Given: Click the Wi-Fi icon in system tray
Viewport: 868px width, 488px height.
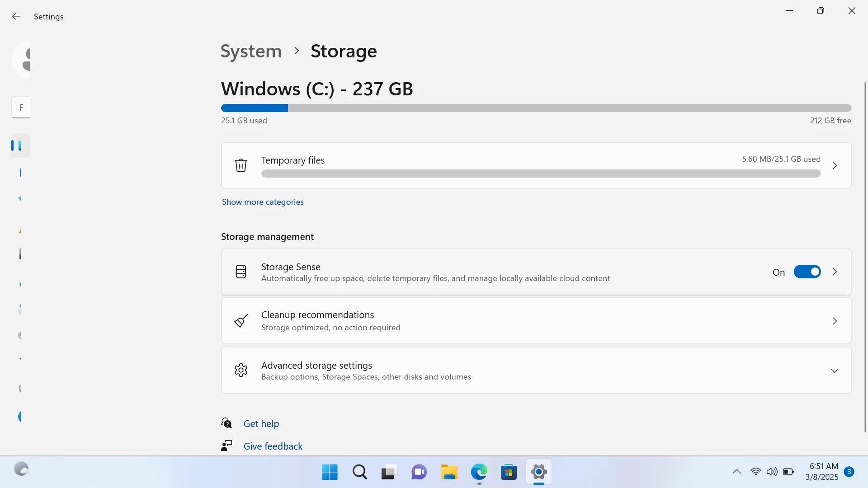Looking at the screenshot, I should 756,471.
